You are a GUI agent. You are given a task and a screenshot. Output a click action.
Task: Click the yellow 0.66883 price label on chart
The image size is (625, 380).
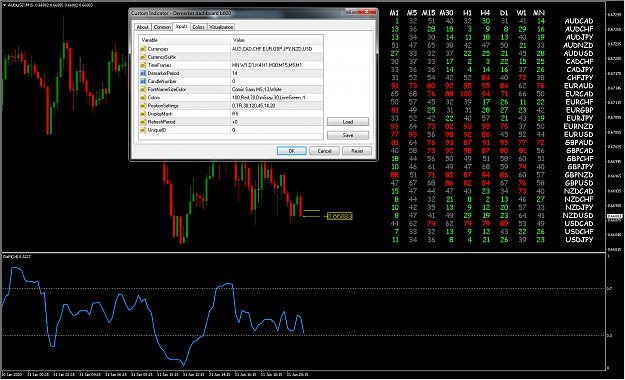click(x=340, y=217)
